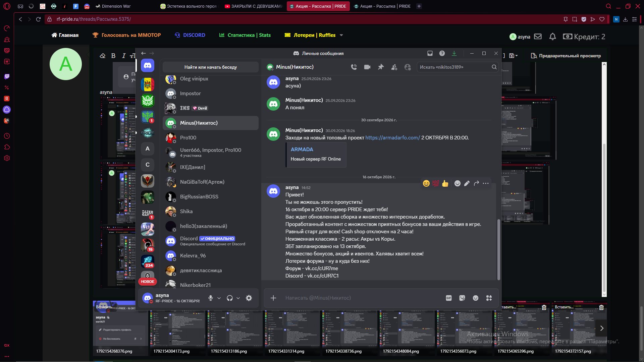Image resolution: width=644 pixels, height=362 pixels.
Task: Expand headphone output options arrow
Action: click(238, 298)
